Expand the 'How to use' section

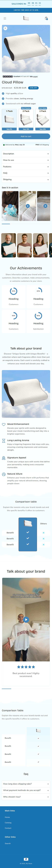coord(26,160)
